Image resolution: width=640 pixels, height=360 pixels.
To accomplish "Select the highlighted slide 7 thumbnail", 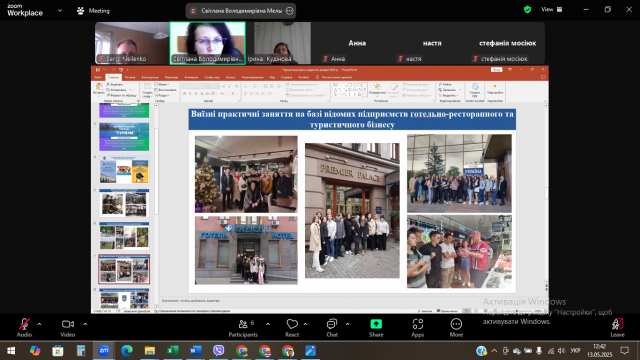I will point(124,269).
